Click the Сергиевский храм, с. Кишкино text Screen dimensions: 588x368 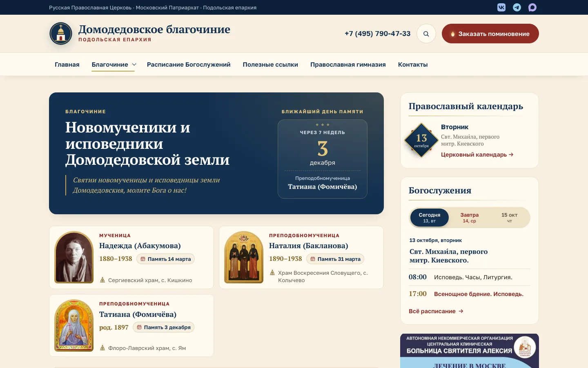[150, 280]
